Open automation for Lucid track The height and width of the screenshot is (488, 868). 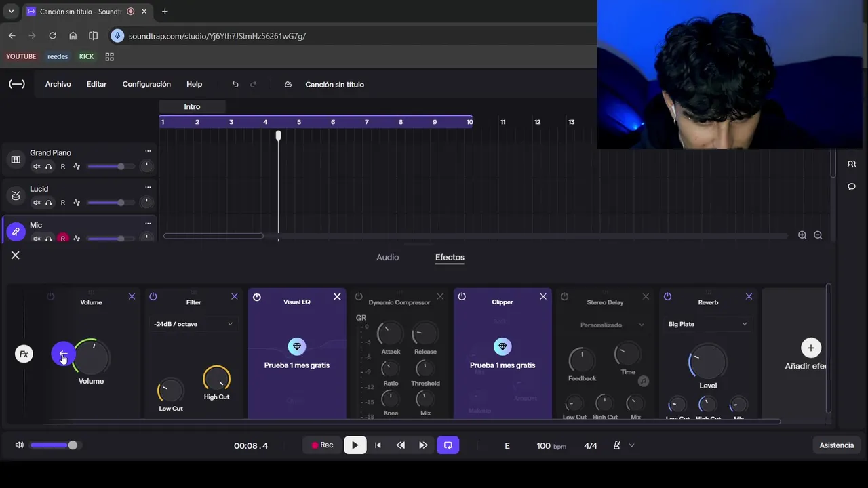tap(77, 203)
